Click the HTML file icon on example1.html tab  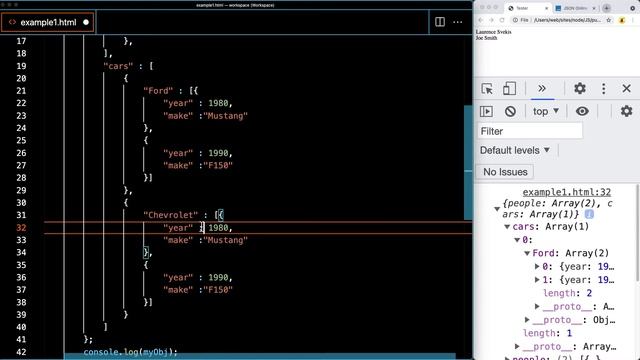click(x=12, y=22)
